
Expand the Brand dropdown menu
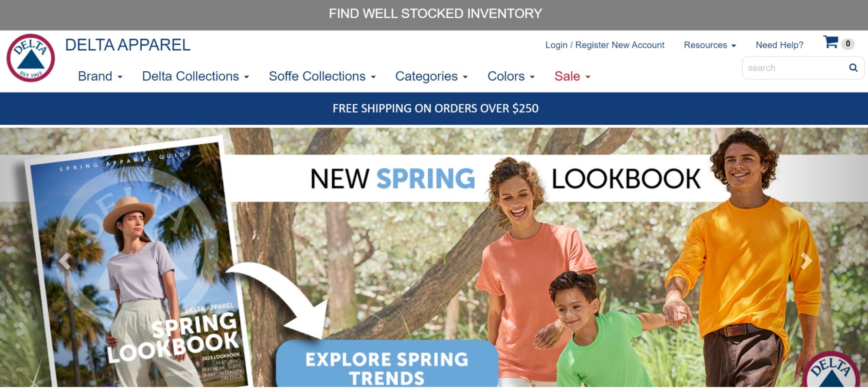[x=100, y=76]
